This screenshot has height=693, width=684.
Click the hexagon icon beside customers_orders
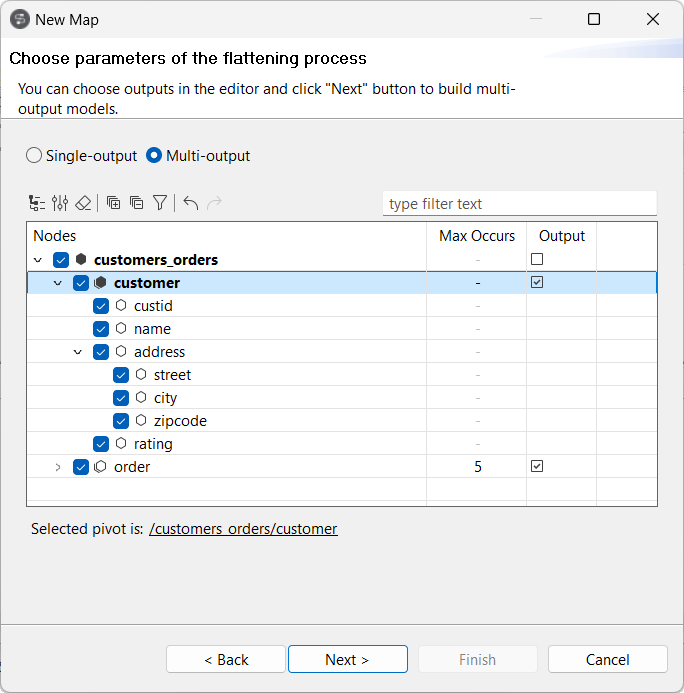tap(81, 260)
